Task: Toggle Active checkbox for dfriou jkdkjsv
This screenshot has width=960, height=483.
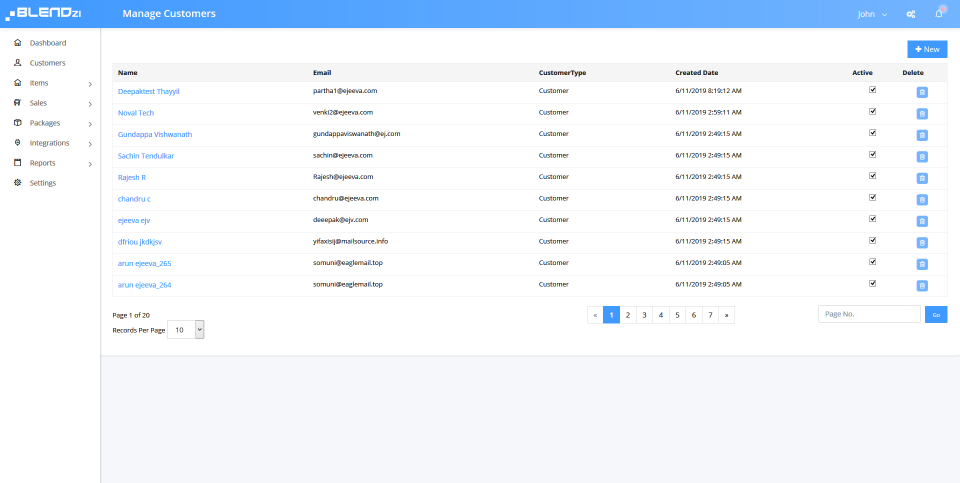Action: [872, 240]
